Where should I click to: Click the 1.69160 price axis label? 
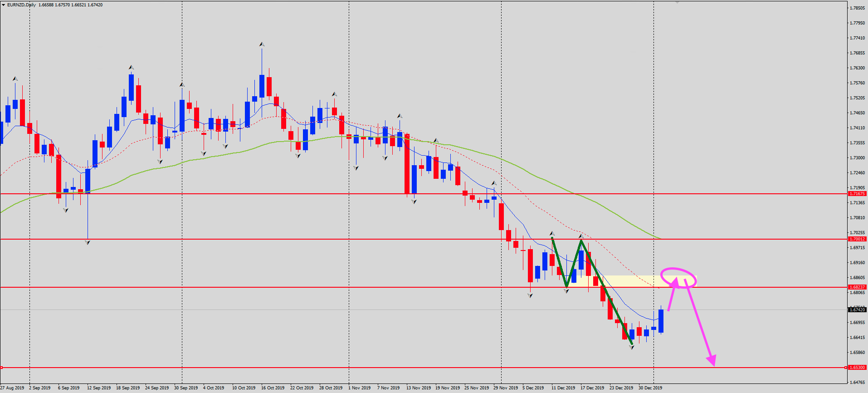pos(857,263)
